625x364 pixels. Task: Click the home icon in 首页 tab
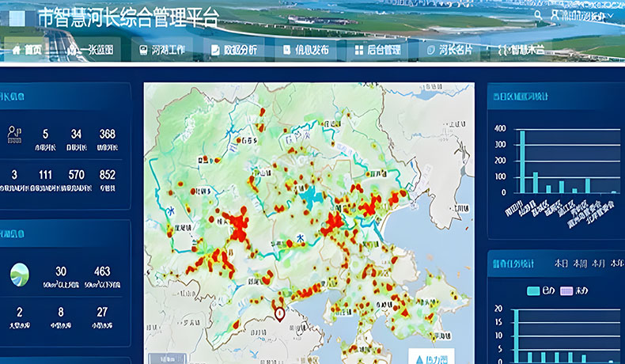14,50
